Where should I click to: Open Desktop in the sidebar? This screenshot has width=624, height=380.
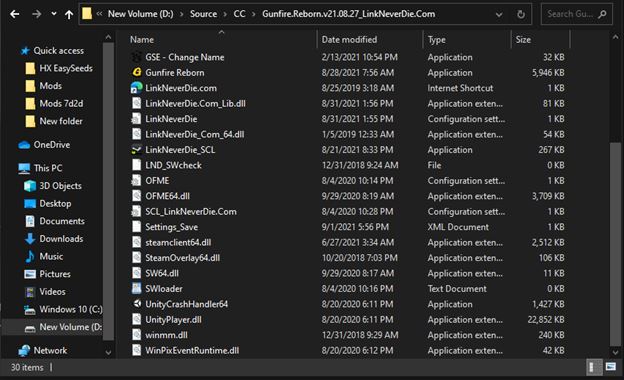55,203
